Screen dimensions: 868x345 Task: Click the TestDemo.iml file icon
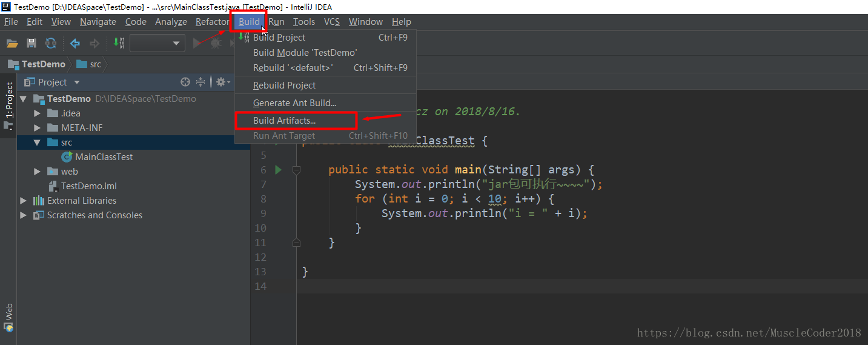53,186
